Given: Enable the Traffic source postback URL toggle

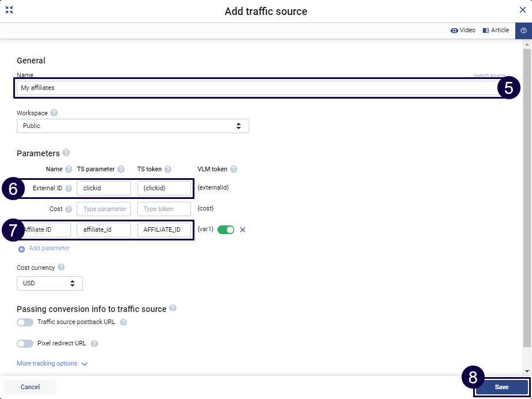Looking at the screenshot, I should [x=25, y=322].
